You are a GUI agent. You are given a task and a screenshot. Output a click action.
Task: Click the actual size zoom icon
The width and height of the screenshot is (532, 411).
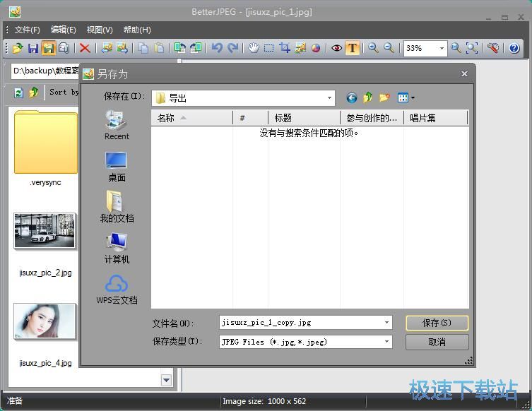coord(456,48)
